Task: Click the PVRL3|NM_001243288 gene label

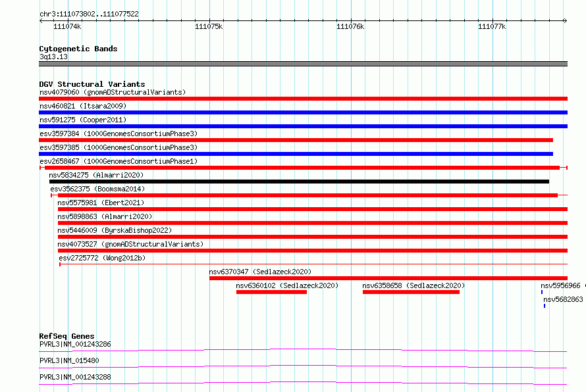Action: point(75,377)
